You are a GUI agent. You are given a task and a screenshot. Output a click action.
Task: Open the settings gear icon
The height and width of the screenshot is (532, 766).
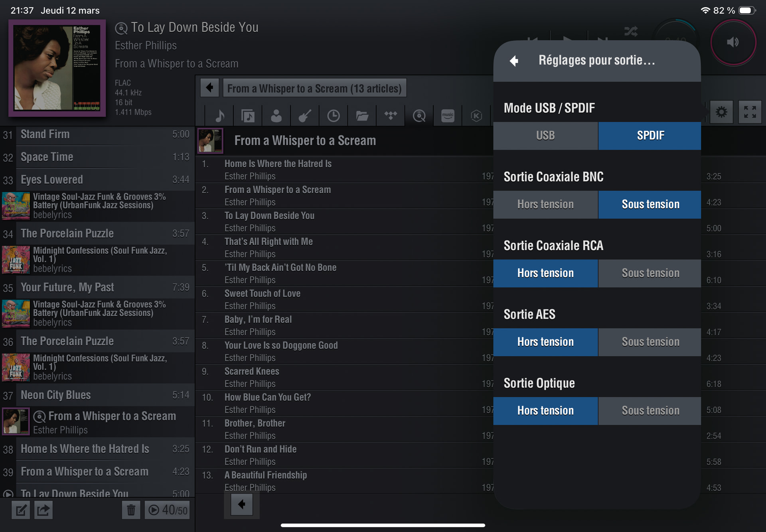point(721,112)
